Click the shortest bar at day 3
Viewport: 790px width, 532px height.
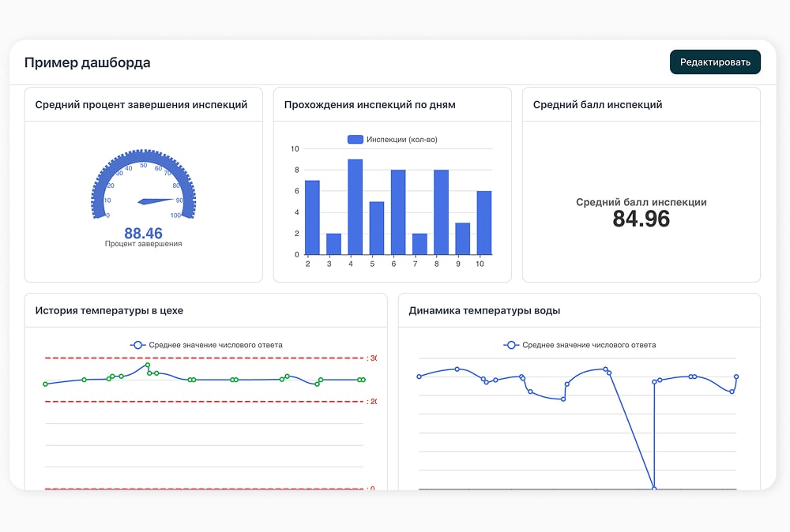333,244
